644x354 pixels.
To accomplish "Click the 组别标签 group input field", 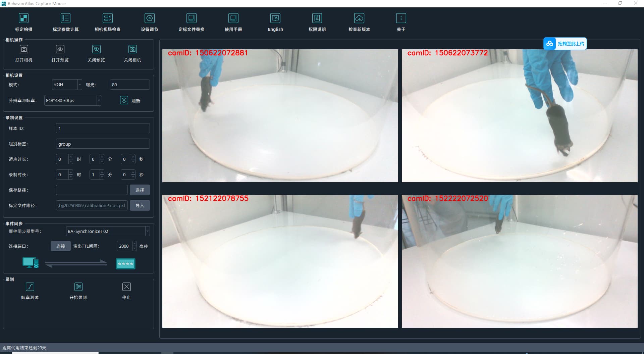I will click(103, 144).
